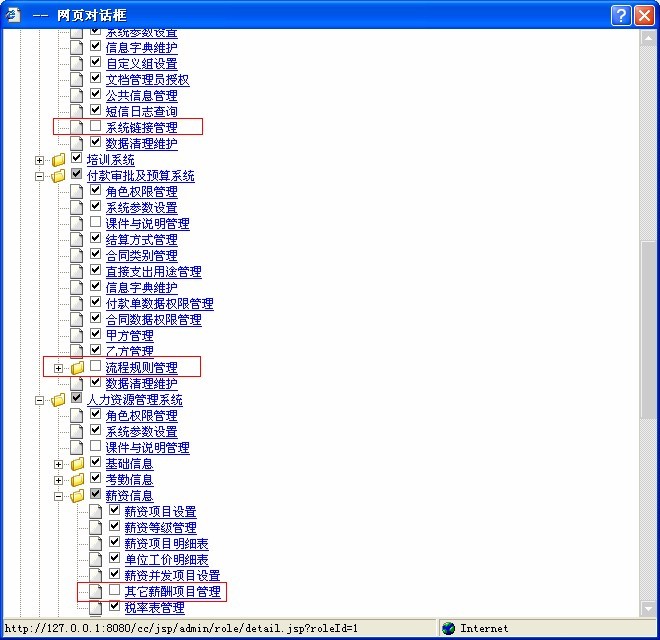Click the status bar URL text
The height and width of the screenshot is (640, 660).
181,629
